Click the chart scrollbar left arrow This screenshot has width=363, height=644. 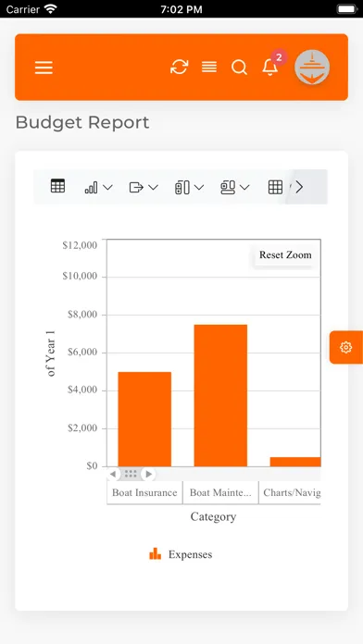point(113,474)
